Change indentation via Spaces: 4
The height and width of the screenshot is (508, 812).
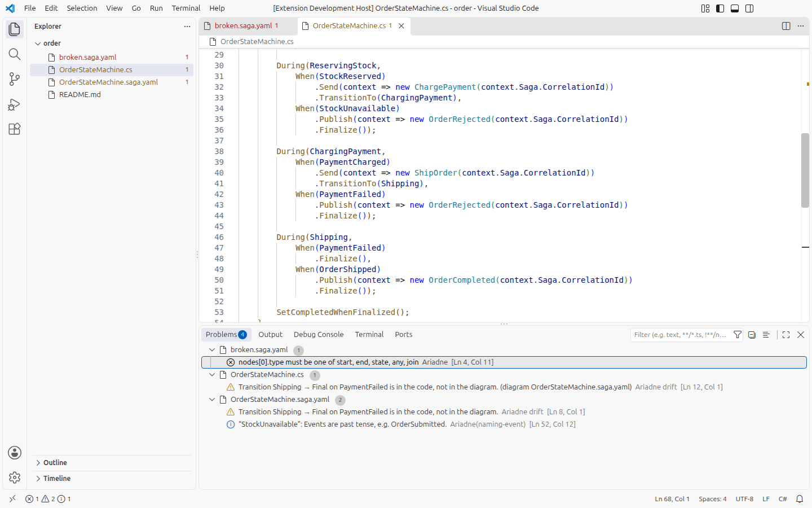pyautogui.click(x=713, y=499)
